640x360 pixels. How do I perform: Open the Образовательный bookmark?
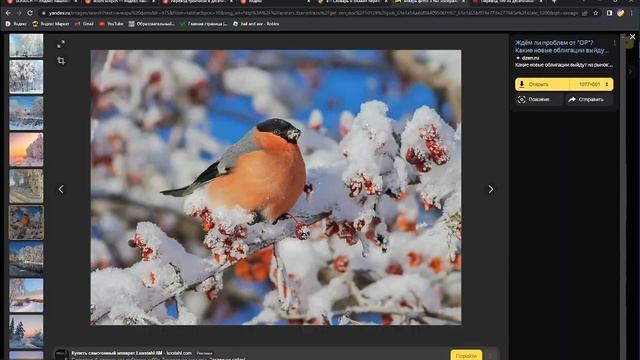[151, 24]
